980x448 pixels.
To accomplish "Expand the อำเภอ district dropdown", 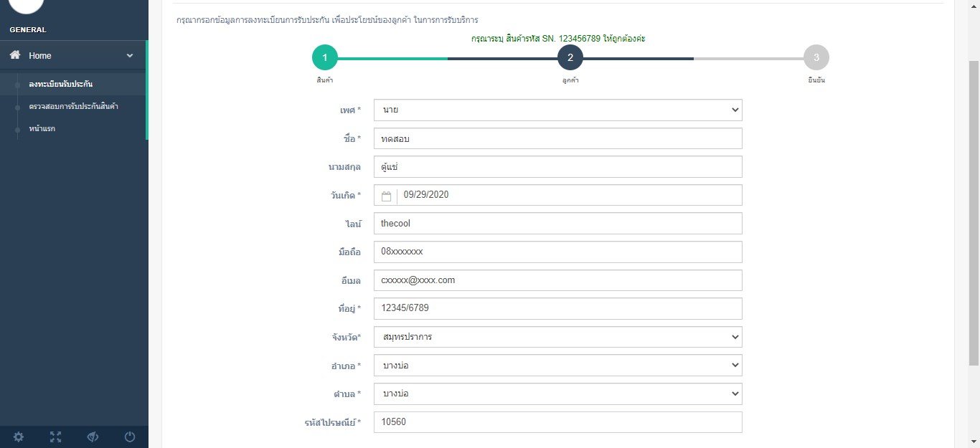I will pos(558,366).
